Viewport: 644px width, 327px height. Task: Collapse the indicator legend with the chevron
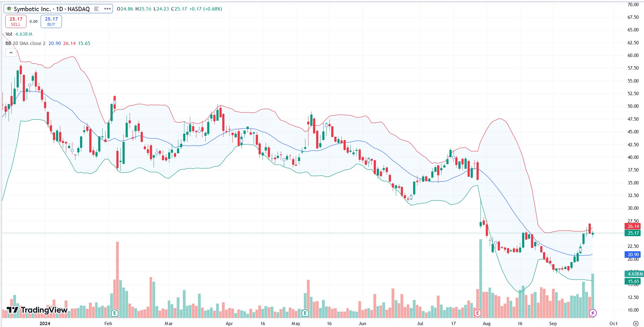pyautogui.click(x=11, y=53)
